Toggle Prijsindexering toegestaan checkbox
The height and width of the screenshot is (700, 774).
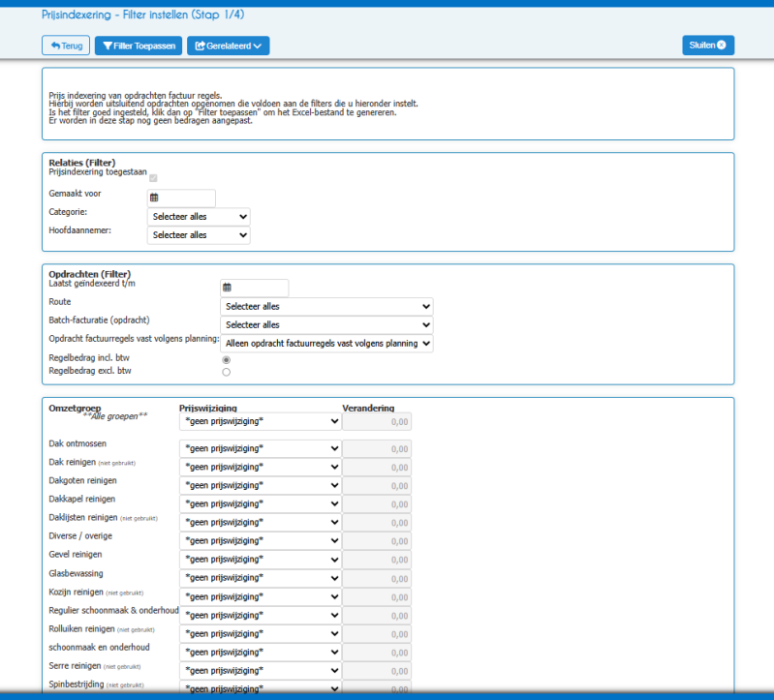click(x=153, y=178)
